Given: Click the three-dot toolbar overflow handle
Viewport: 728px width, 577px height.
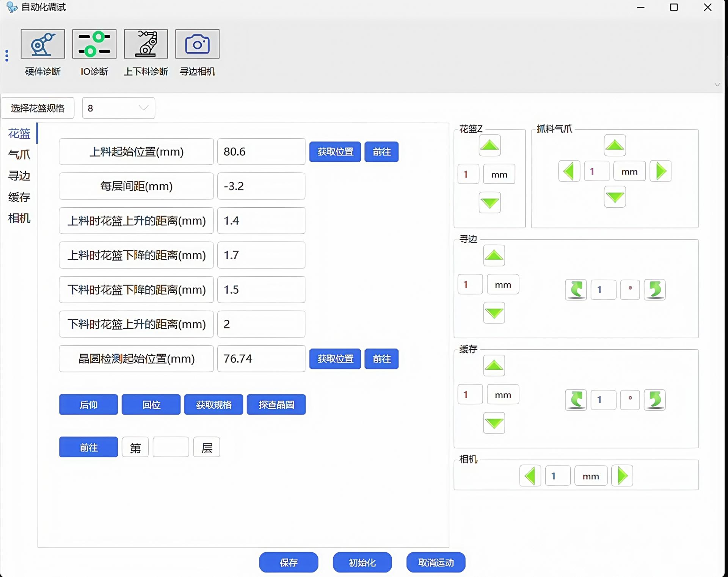Looking at the screenshot, I should [7, 56].
